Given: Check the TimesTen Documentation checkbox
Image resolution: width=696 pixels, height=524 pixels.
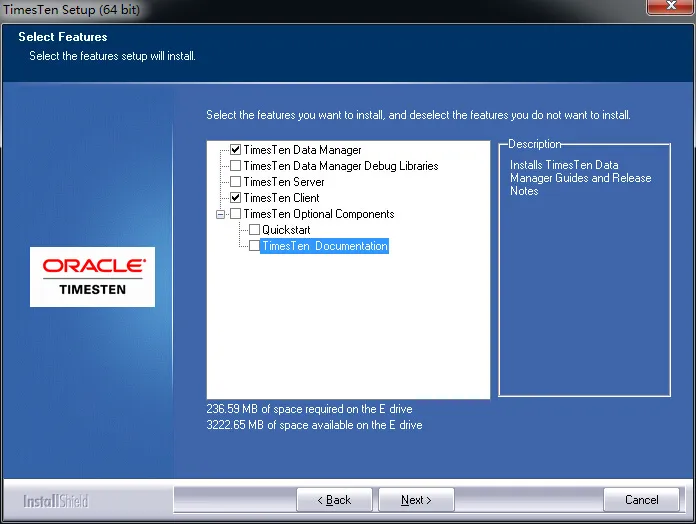Looking at the screenshot, I should tap(254, 246).
